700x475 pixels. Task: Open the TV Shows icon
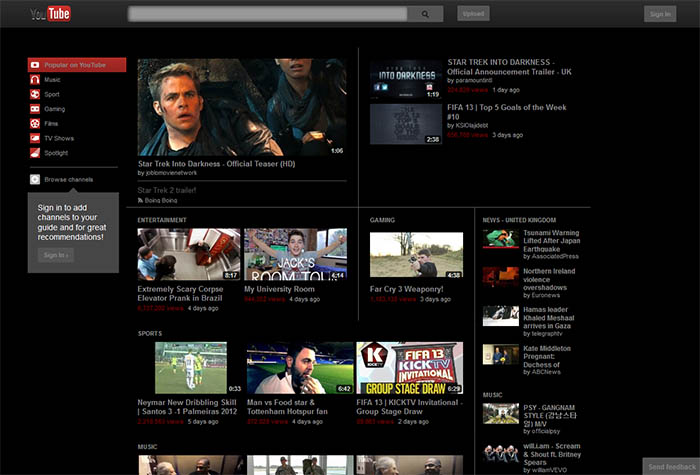point(35,138)
